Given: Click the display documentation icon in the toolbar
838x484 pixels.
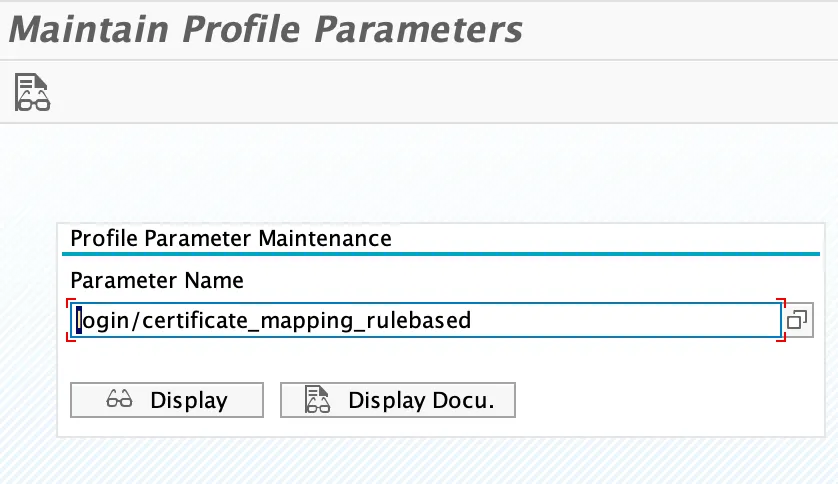Looking at the screenshot, I should pos(32,92).
